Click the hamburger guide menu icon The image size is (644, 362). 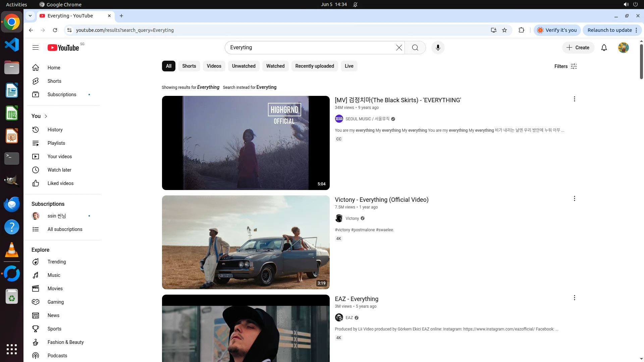(x=36, y=48)
